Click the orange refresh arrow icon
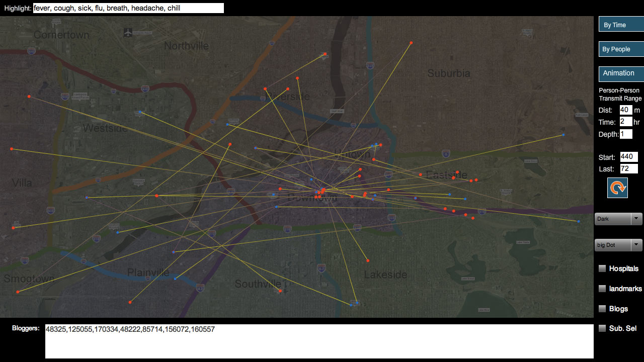The height and width of the screenshot is (362, 644). point(617,188)
